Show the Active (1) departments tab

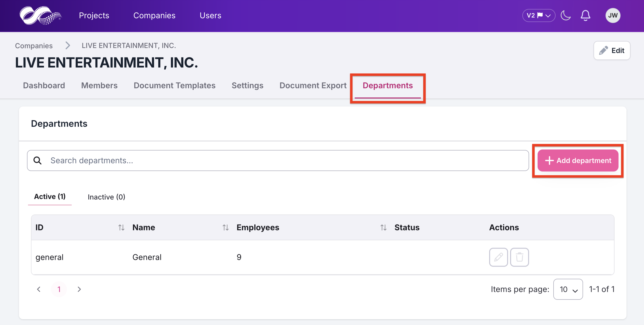tap(50, 197)
